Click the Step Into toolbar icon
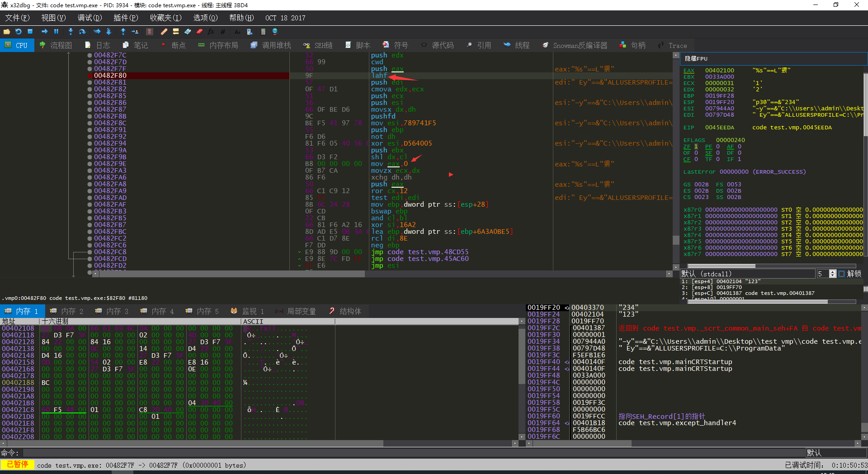The image size is (868, 474). 71,32
